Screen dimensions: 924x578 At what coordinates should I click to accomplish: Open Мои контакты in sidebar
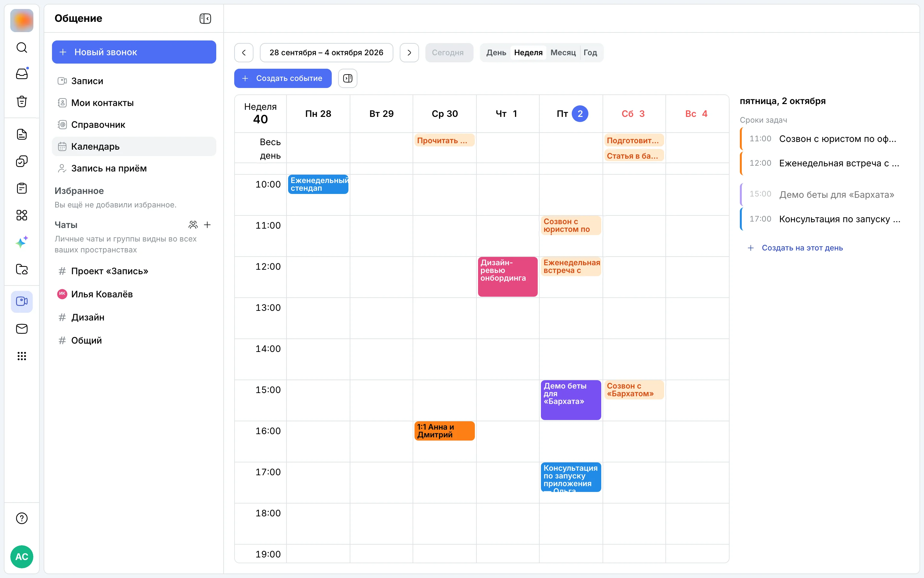click(134, 103)
